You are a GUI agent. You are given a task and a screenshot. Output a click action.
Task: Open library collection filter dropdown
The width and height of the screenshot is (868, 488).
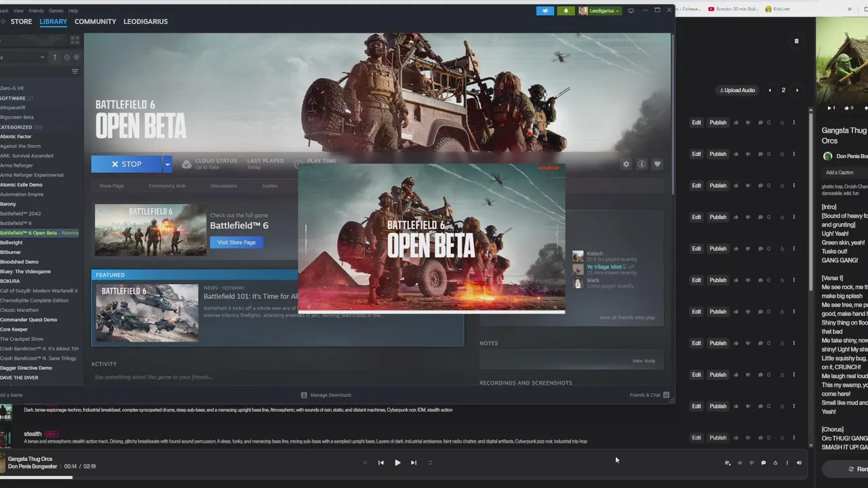(x=22, y=58)
